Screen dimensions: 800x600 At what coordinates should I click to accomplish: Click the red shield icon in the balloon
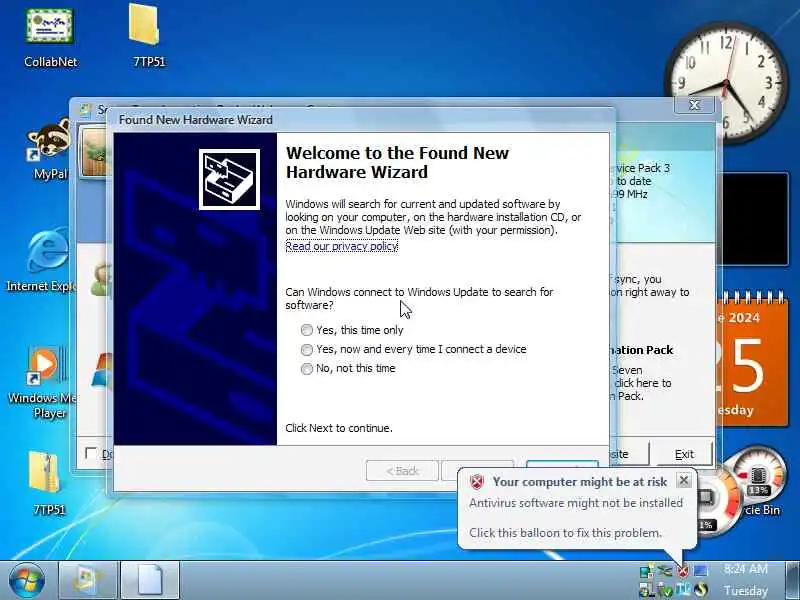pos(477,481)
